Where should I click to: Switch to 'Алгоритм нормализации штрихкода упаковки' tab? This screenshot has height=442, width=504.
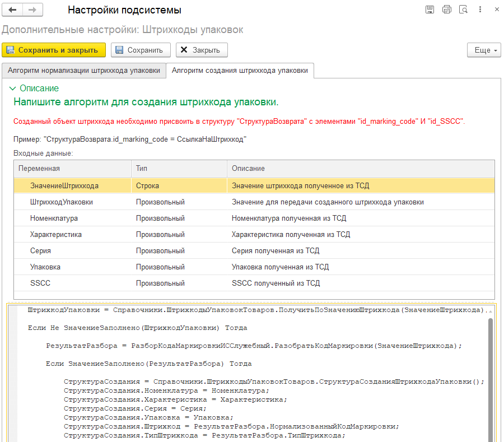[84, 71]
